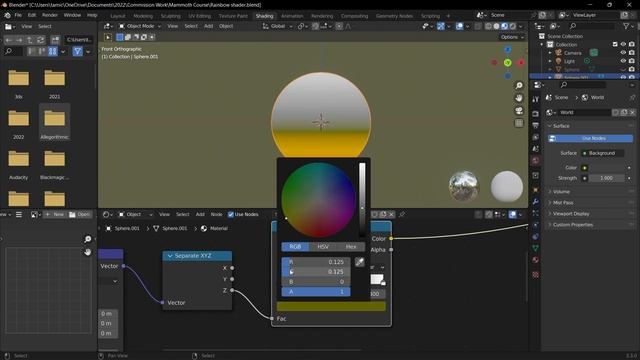Open the Render menu
The height and width of the screenshot is (360, 640).
(x=50, y=15)
